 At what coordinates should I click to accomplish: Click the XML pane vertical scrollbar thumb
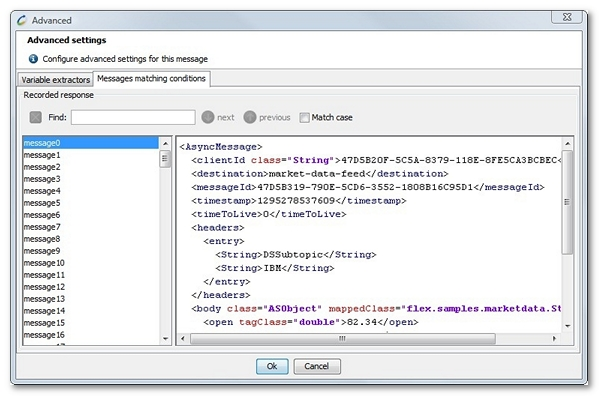[568, 202]
